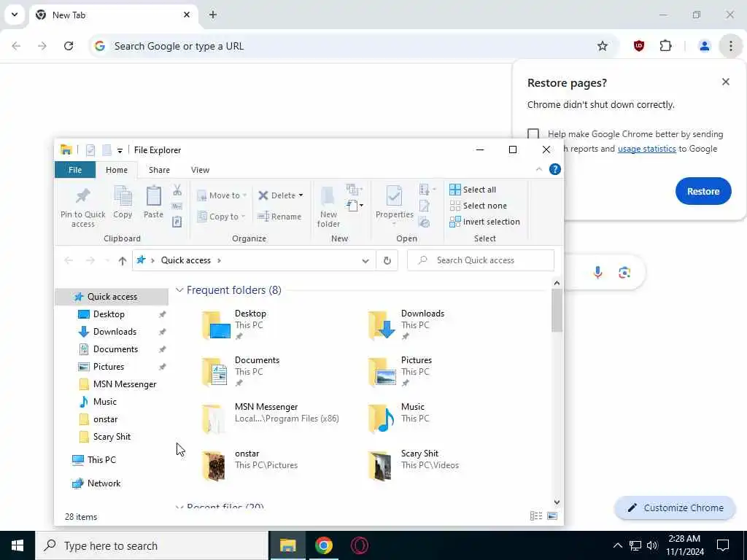The image size is (747, 560).
Task: Click Select all in the ribbon
Action: (x=473, y=190)
